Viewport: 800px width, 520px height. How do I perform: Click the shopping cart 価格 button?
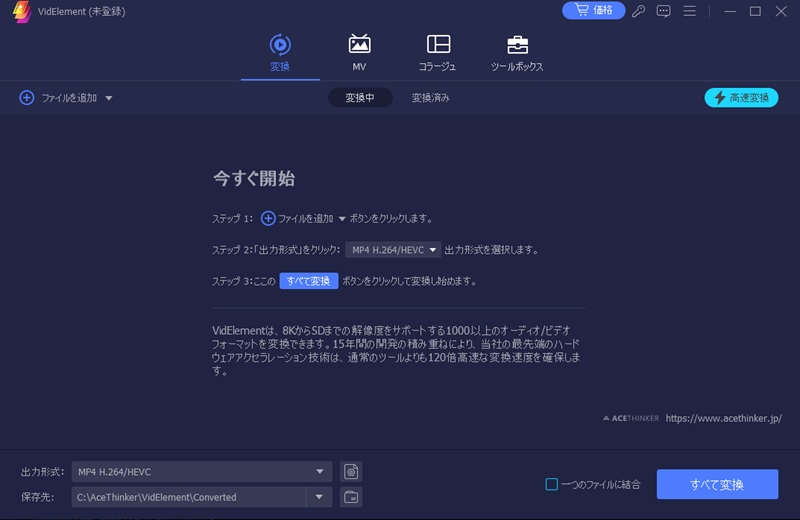(593, 11)
